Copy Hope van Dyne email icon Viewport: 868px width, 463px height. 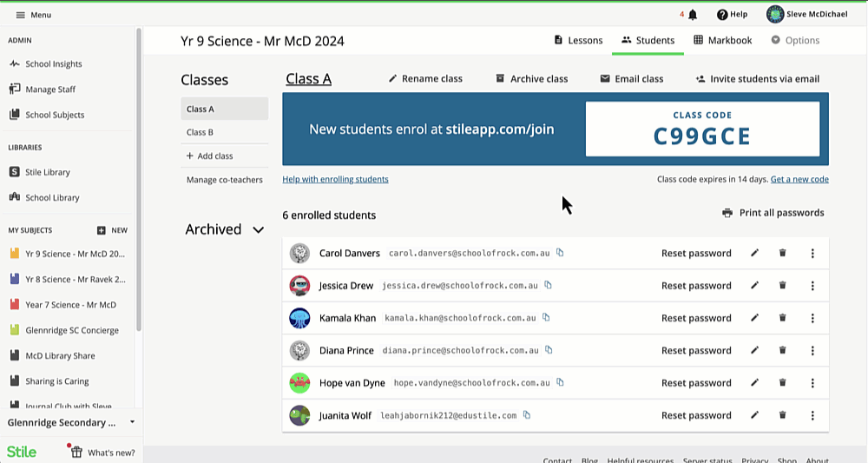coord(560,382)
